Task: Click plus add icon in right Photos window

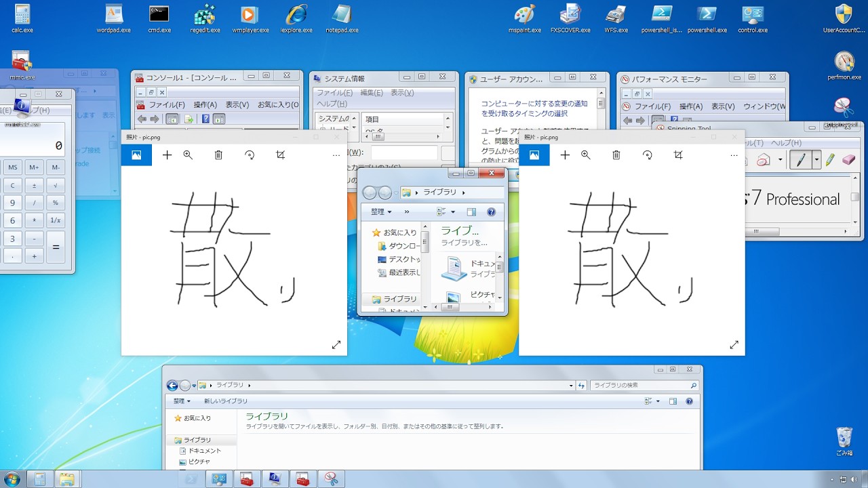Action: coord(565,155)
